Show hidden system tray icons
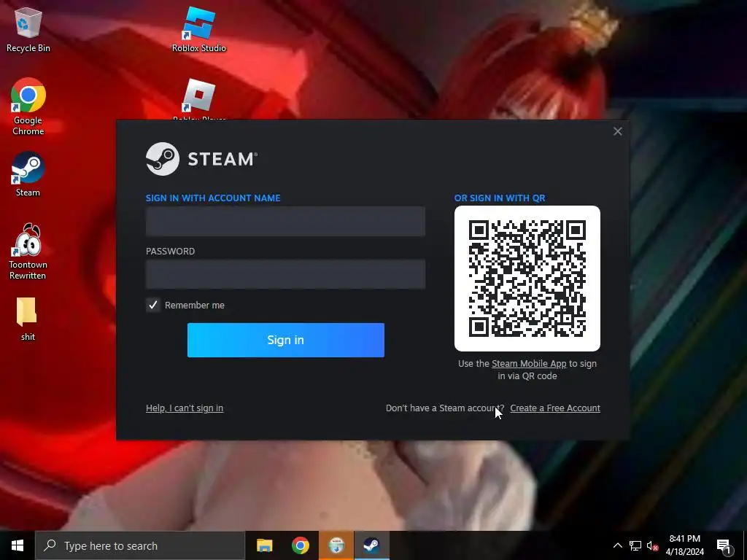This screenshot has width=747, height=560. tap(617, 545)
